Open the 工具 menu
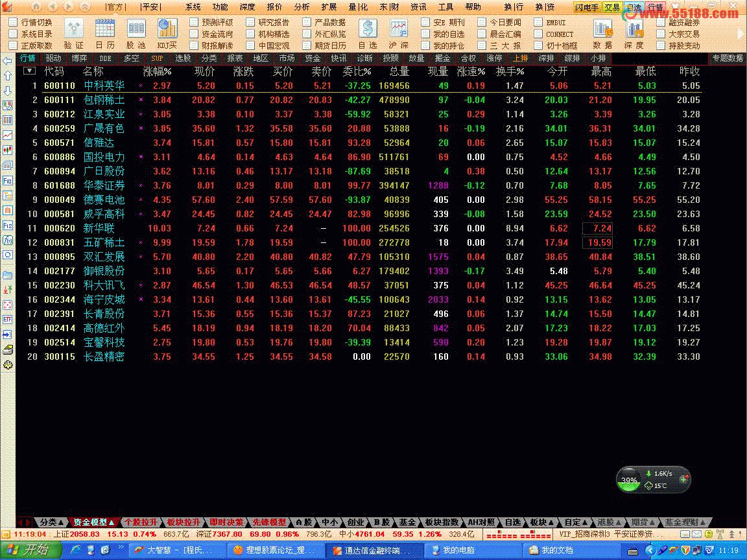 (446, 6)
